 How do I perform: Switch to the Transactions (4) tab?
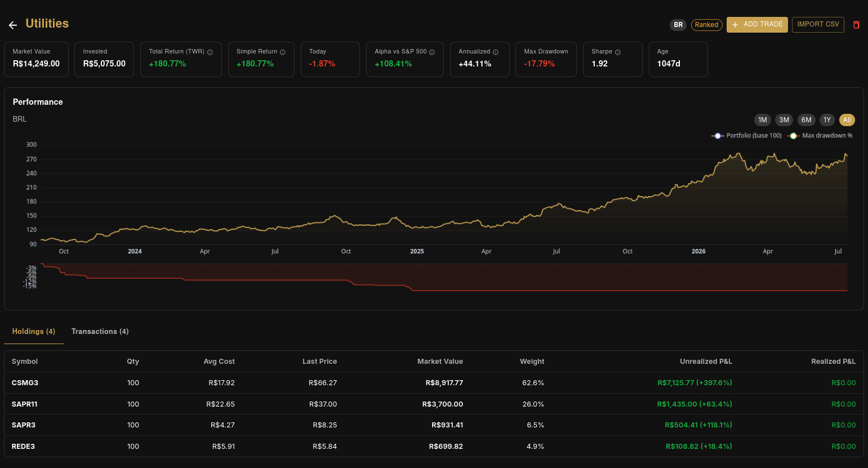[x=100, y=332]
